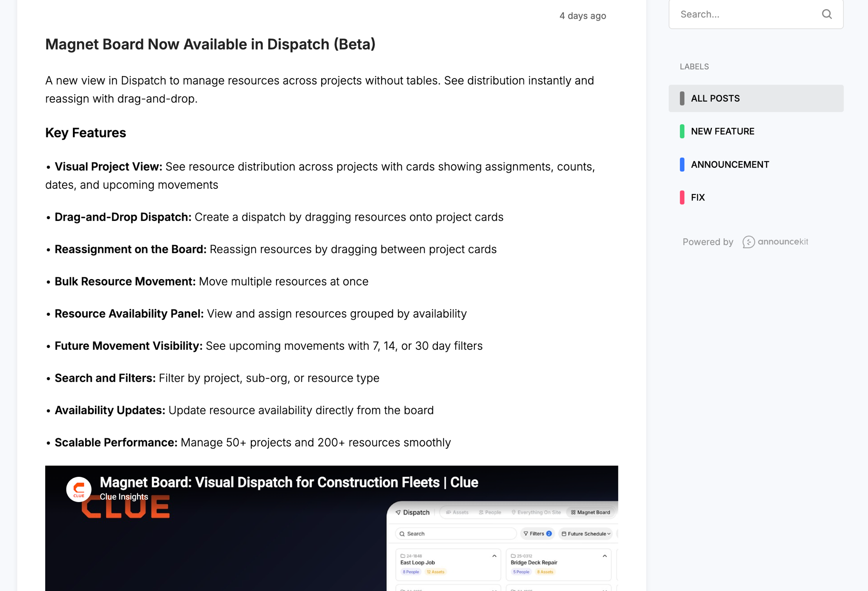Click the pink color bar next to FIX

681,197
